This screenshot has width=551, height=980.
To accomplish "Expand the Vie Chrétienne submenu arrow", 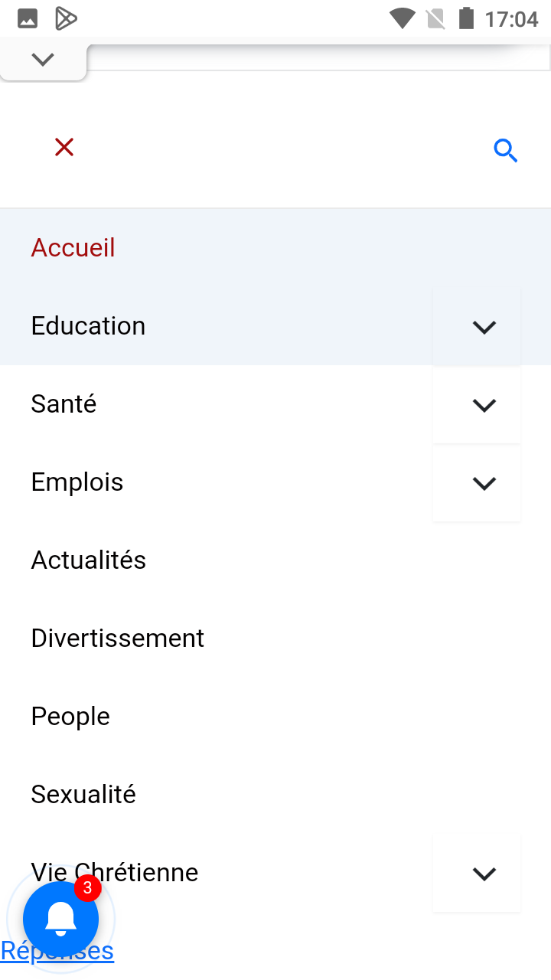I will pyautogui.click(x=484, y=874).
